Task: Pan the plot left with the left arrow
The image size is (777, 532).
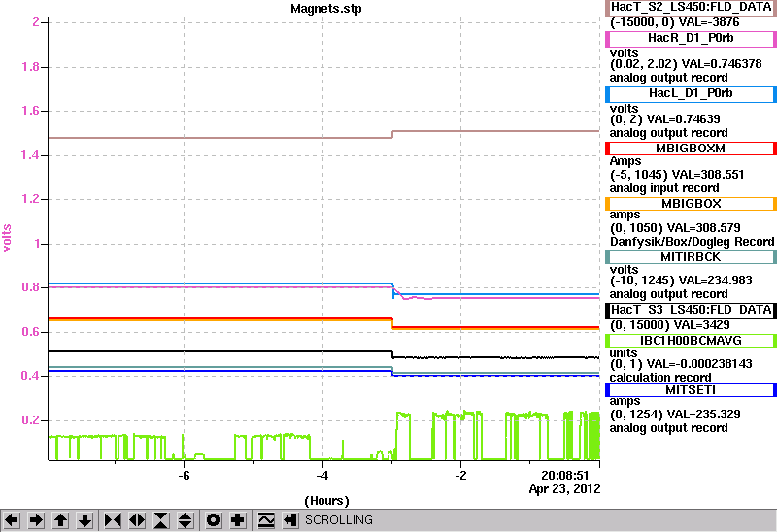Action: [12, 520]
